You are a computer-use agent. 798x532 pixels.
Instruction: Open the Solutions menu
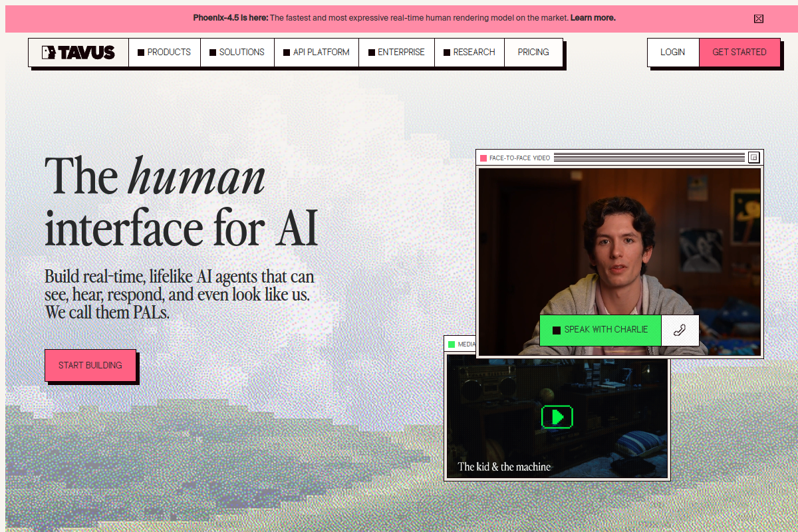[237, 53]
